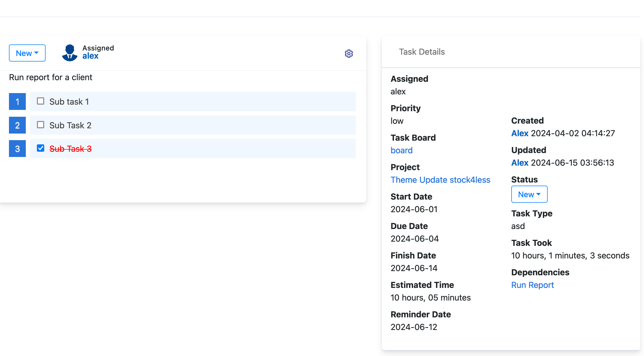Select the task title Run report for a client
Image resolution: width=644 pixels, height=356 pixels.
click(x=51, y=77)
